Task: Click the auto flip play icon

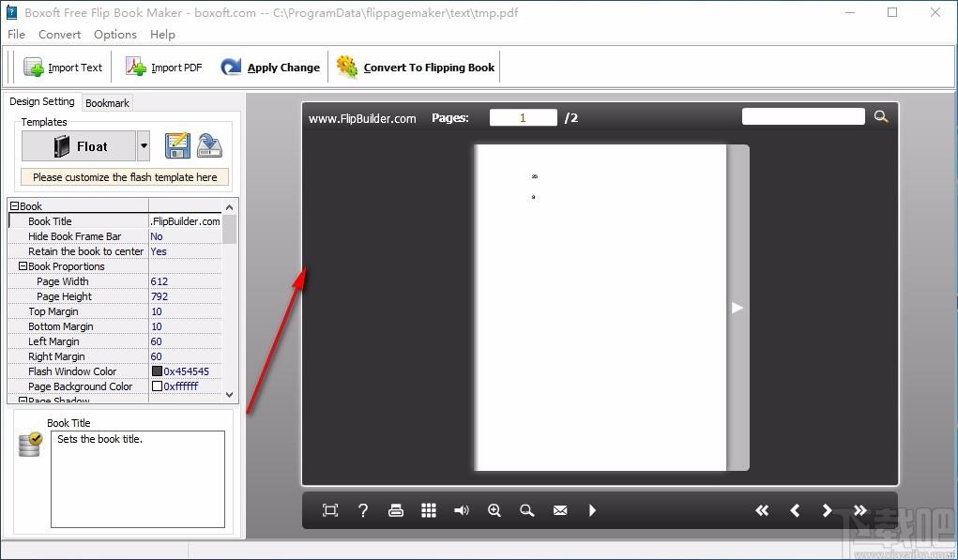Action: pyautogui.click(x=592, y=510)
